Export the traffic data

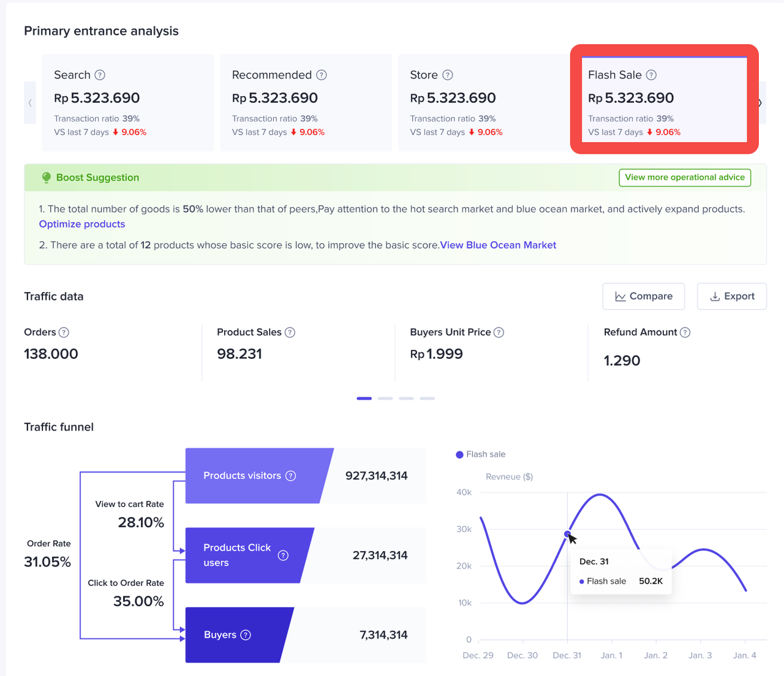[x=731, y=296]
